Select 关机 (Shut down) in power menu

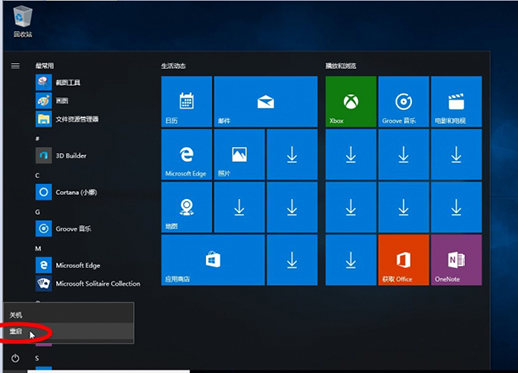click(69, 315)
